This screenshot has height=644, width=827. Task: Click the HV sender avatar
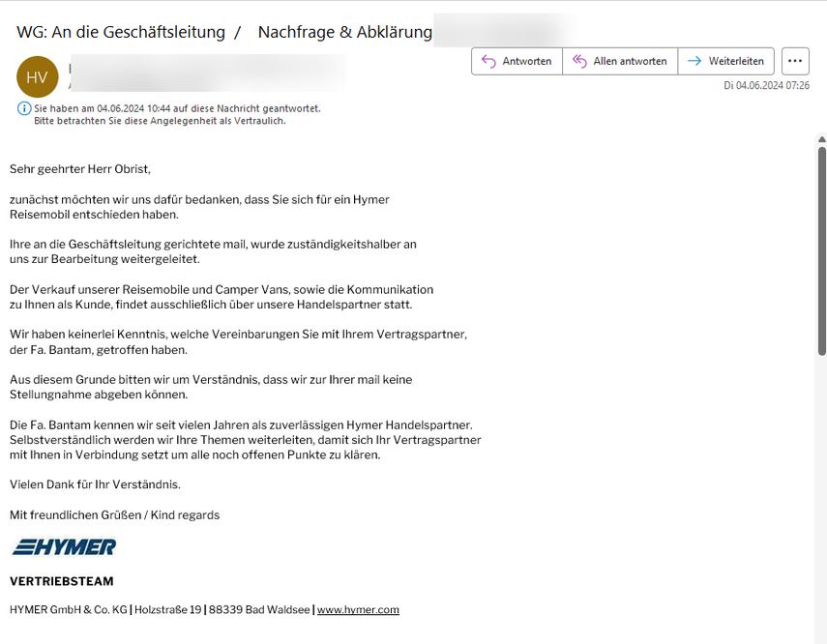[38, 76]
